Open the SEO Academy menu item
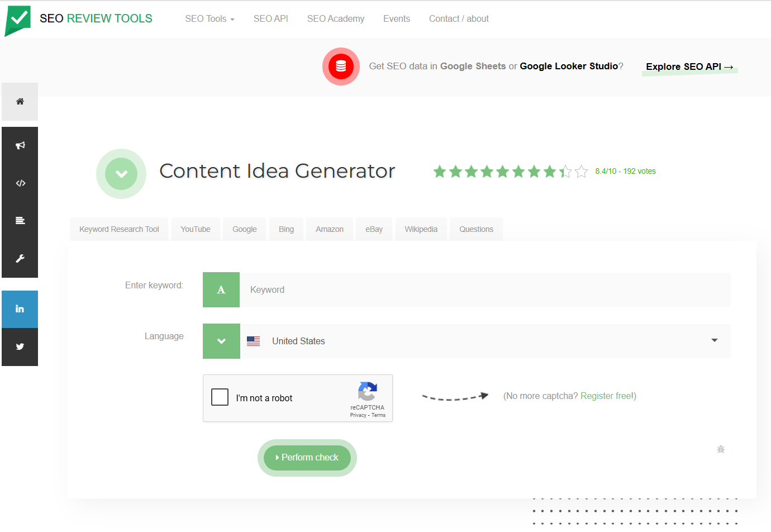The width and height of the screenshot is (771, 532). 336,19
